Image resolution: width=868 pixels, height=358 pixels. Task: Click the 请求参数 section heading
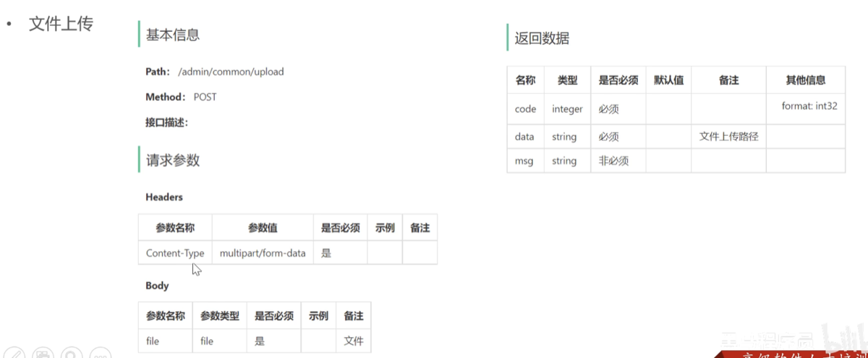[173, 160]
